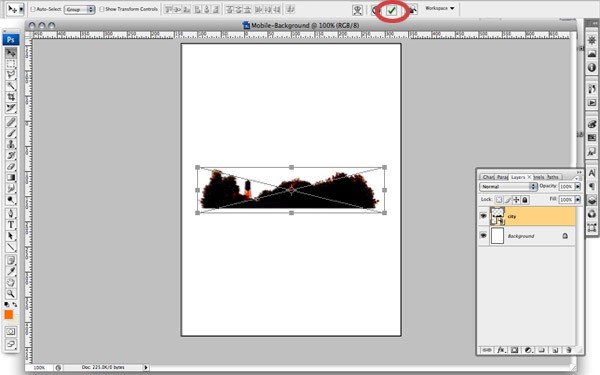Select the Magic Wand tool
This screenshot has height=375, width=600.
click(11, 86)
